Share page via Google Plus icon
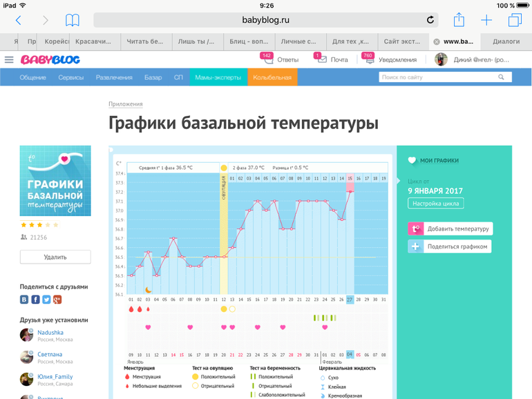Viewport: 532px width, 399px height. coord(57,300)
